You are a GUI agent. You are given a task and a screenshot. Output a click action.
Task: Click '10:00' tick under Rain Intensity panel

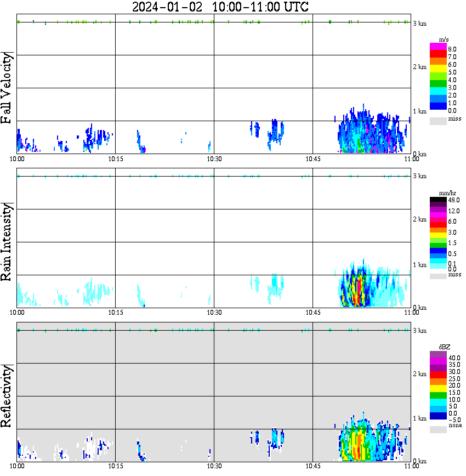(17, 313)
